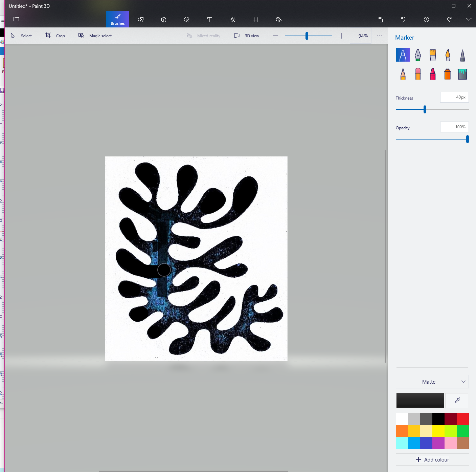
Task: Pick the yellow colour swatch
Action: click(438, 431)
